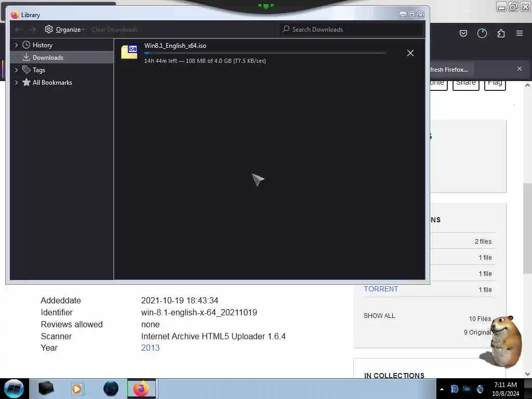This screenshot has height=399, width=532.
Task: Click the scroll down arrow of page scrollbar
Action: tap(527, 374)
